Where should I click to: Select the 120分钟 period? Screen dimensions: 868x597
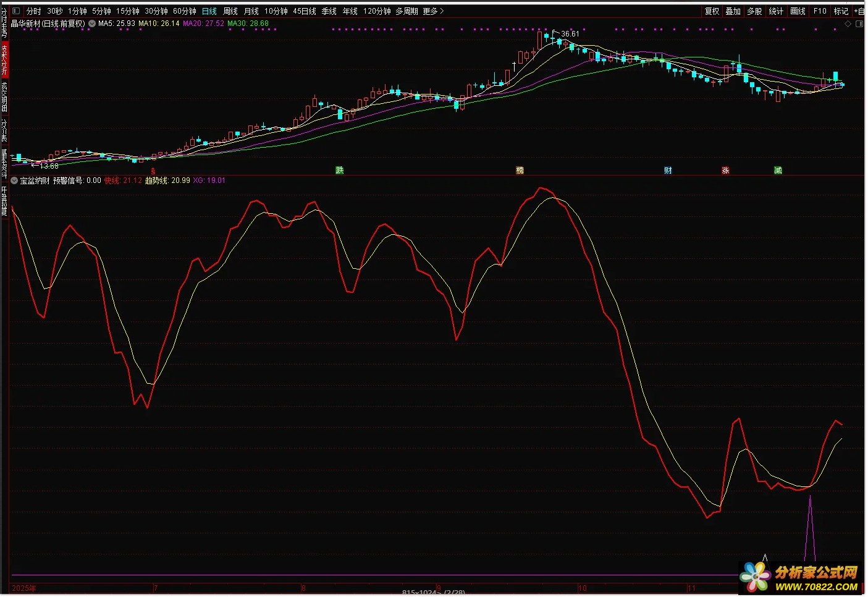[x=377, y=11]
